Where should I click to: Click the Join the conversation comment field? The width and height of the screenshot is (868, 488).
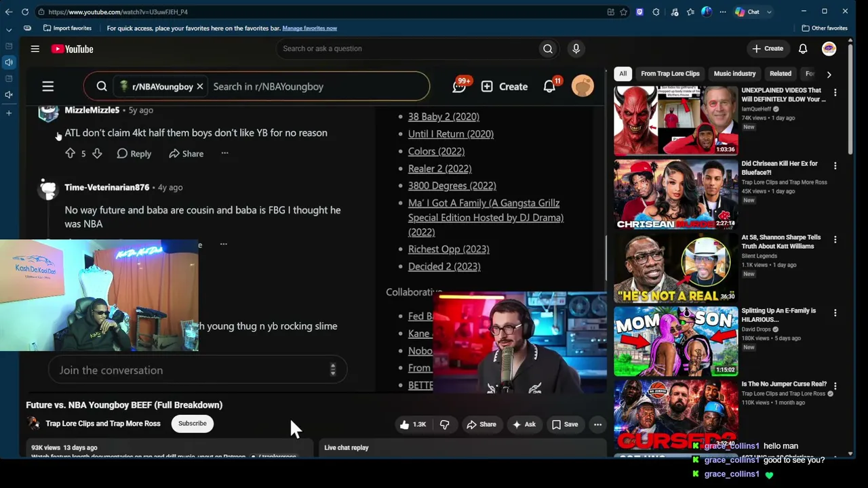[x=197, y=370]
